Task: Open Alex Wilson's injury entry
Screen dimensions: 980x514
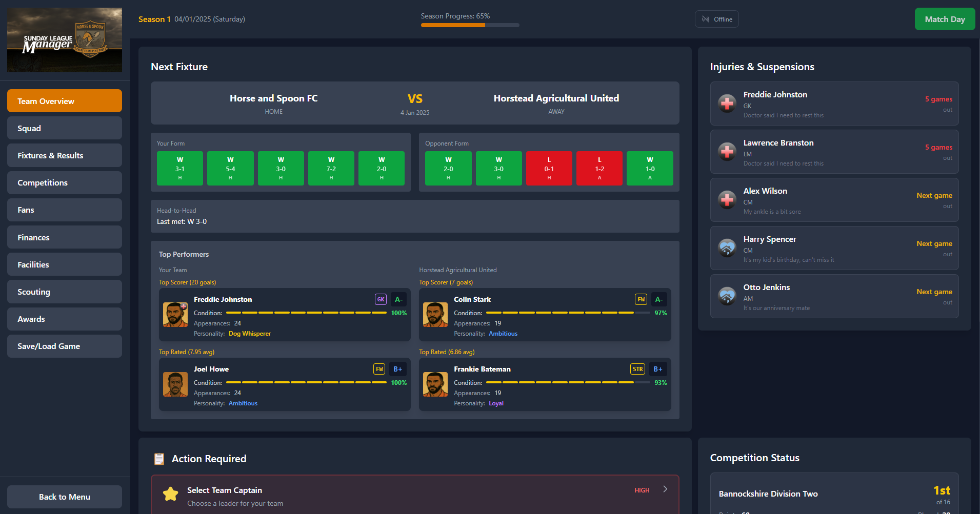Action: coord(834,200)
